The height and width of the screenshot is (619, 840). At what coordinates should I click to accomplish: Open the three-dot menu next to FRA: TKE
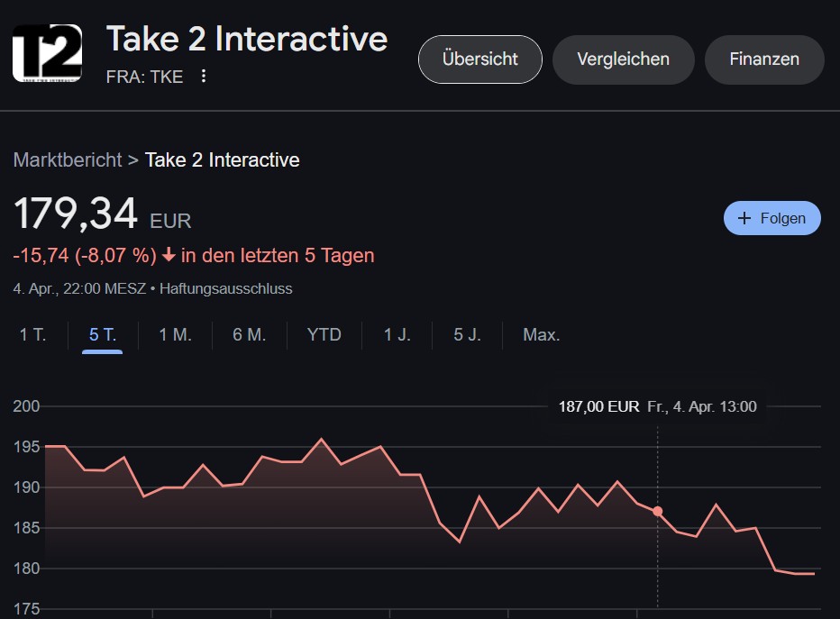204,76
